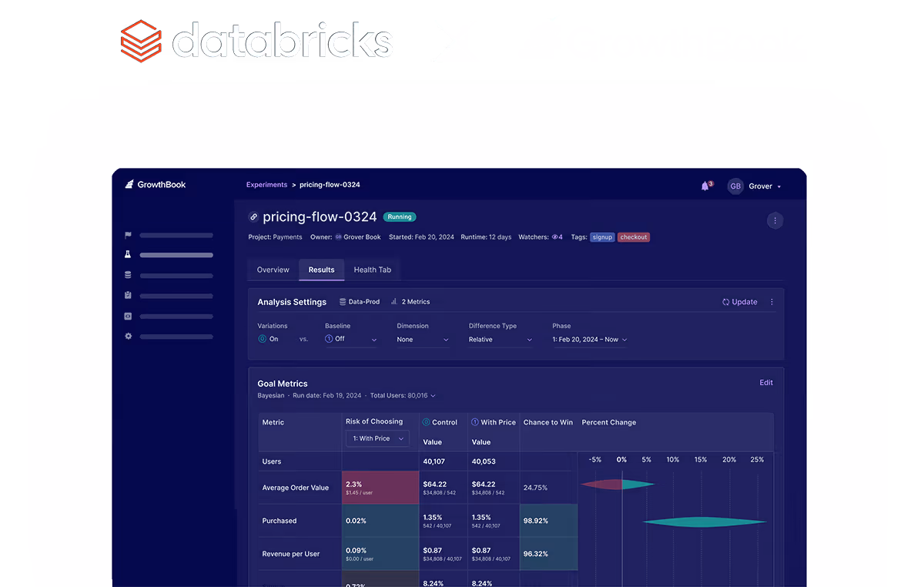Click the link icon beside pricing-flow-0324

tap(253, 217)
